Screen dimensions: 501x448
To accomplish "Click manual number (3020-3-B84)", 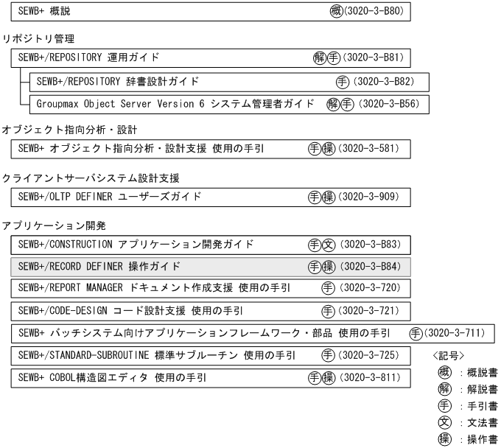I will click(x=371, y=267).
